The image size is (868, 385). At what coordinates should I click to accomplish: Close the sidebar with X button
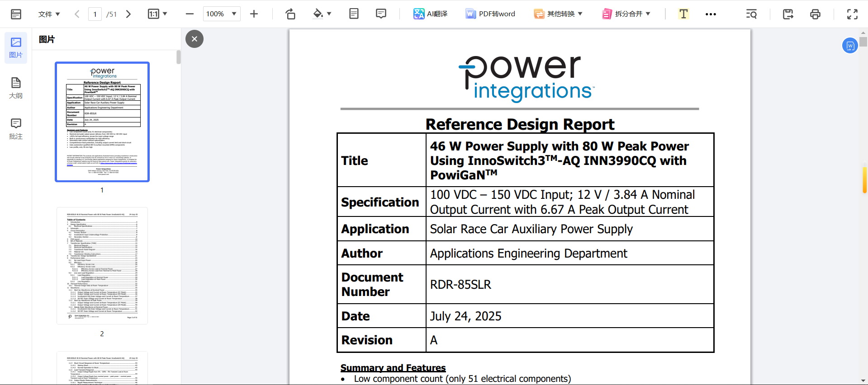pos(194,39)
